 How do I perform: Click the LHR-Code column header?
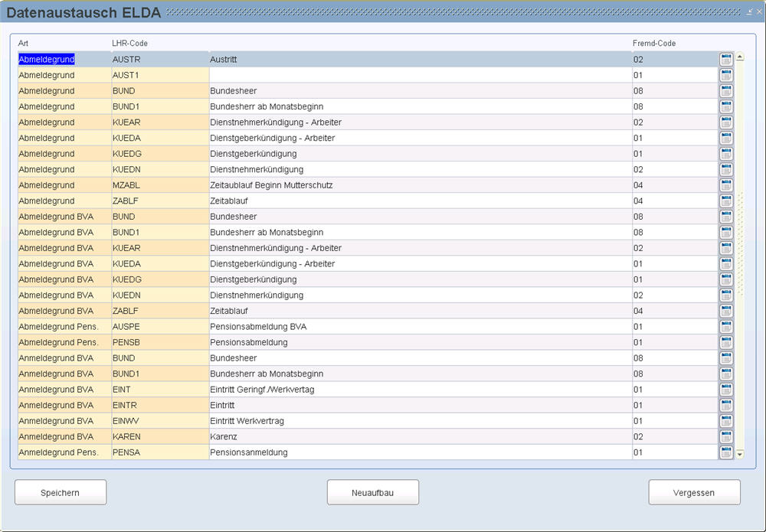click(x=129, y=43)
